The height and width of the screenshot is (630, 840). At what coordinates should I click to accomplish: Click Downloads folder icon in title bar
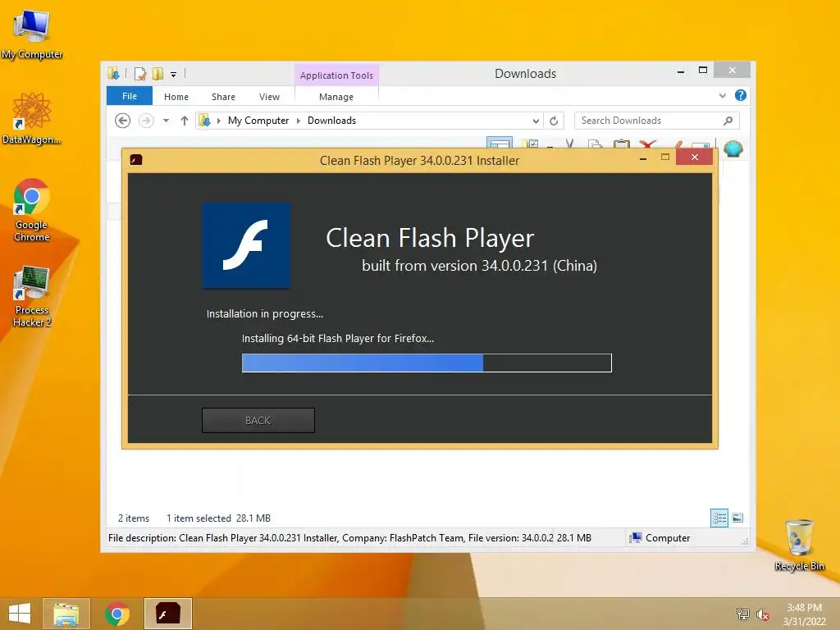(x=113, y=73)
